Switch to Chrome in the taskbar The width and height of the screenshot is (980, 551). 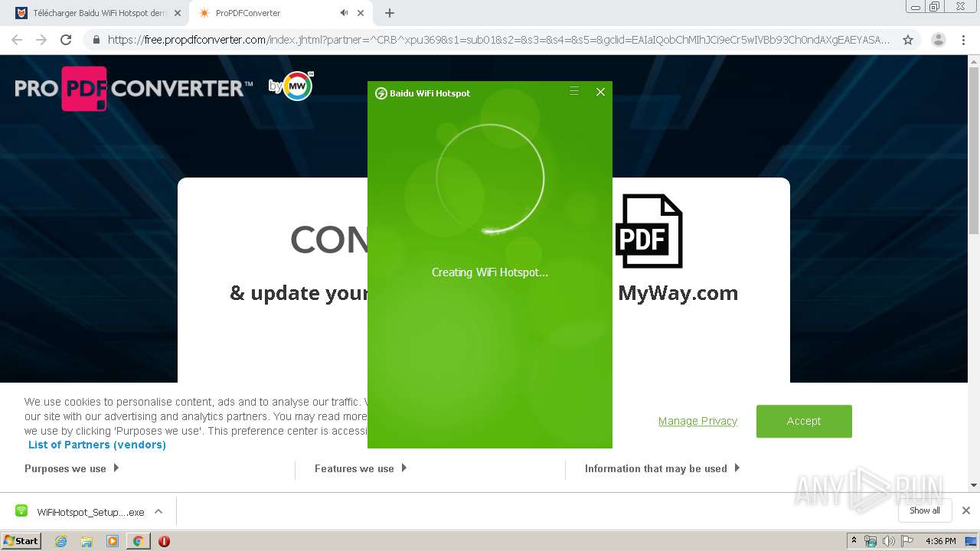pyautogui.click(x=138, y=541)
